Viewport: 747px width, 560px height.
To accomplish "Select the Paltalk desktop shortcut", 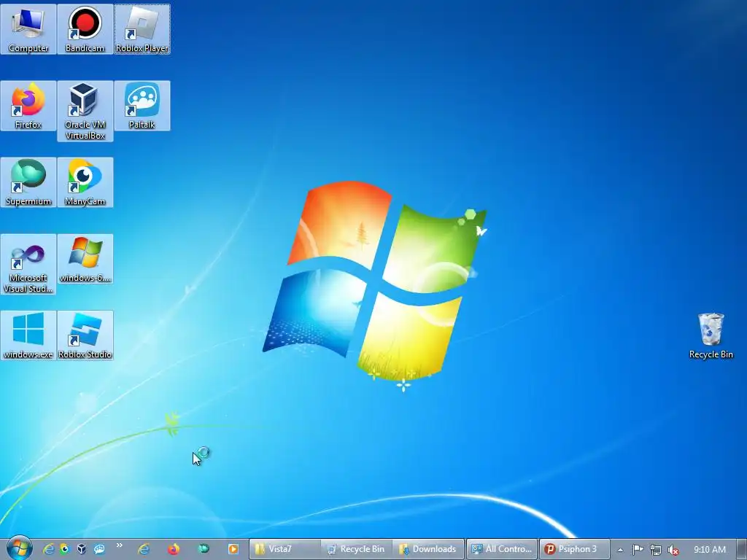I will tap(142, 106).
